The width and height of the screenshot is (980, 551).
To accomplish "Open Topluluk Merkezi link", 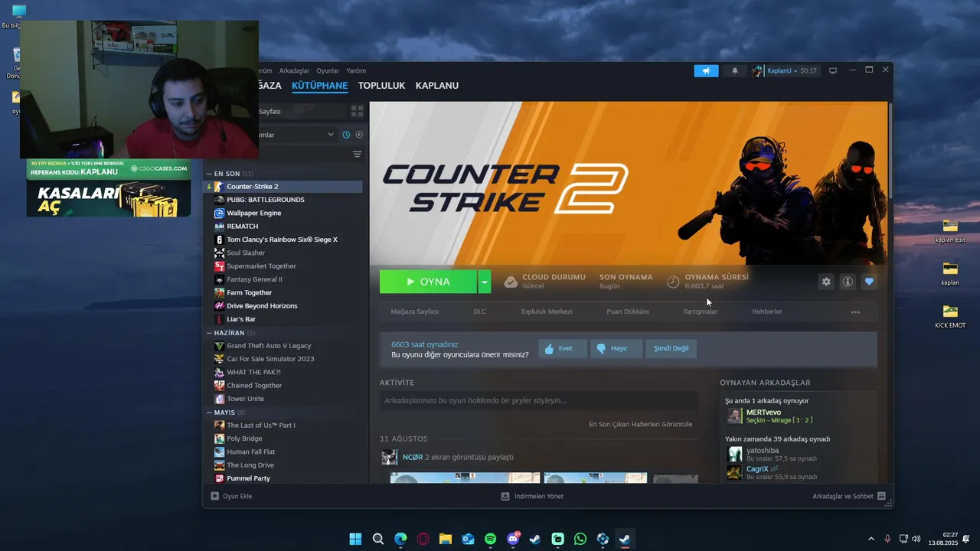I will click(547, 311).
